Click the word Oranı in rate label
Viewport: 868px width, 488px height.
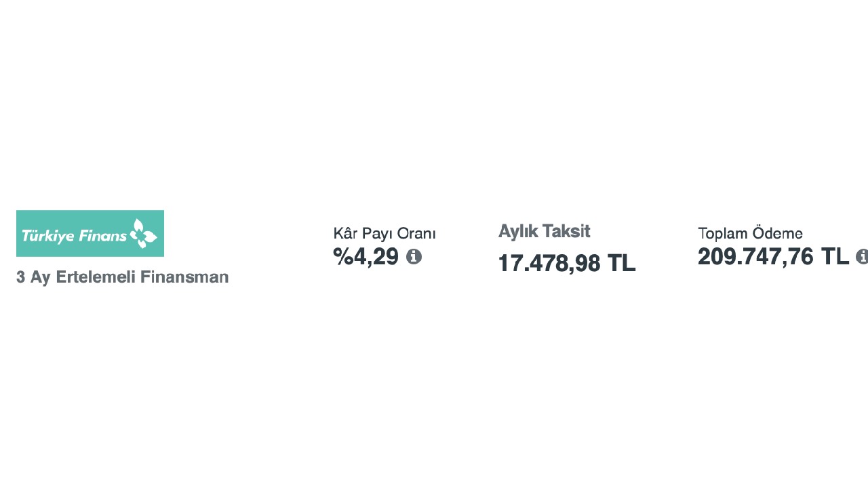(416, 234)
